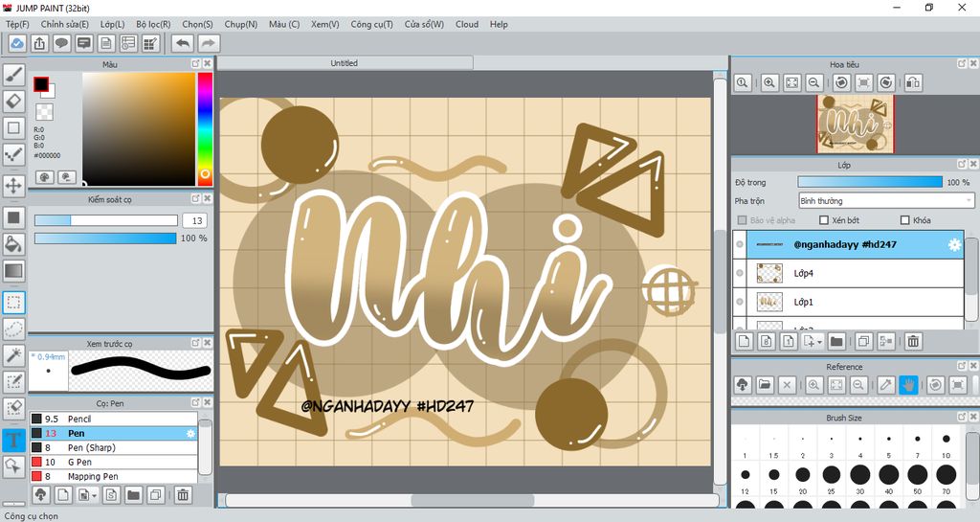Select the Mapping Pen brush
980x522 pixels.
[x=114, y=476]
